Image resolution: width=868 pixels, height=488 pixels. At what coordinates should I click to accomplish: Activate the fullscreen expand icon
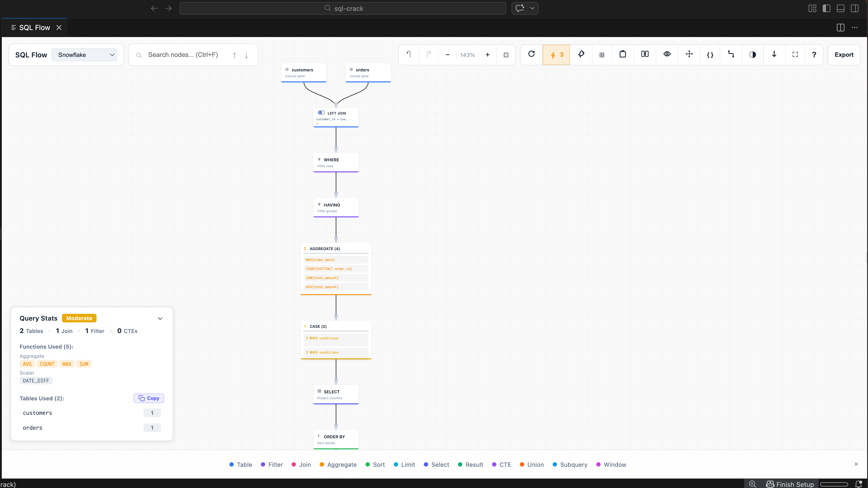point(795,54)
